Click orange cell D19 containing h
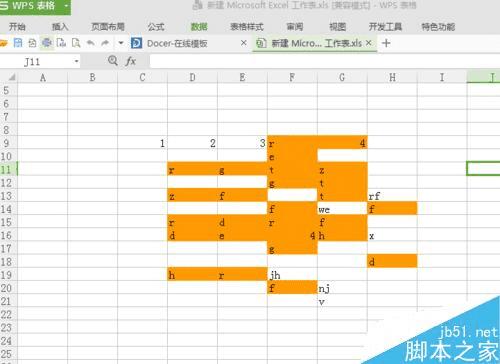 (192, 275)
